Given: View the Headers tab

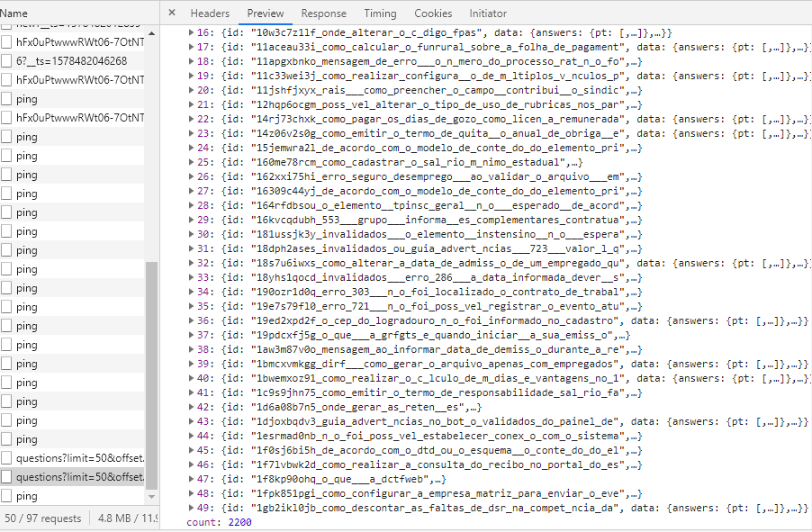Looking at the screenshot, I should coord(210,13).
